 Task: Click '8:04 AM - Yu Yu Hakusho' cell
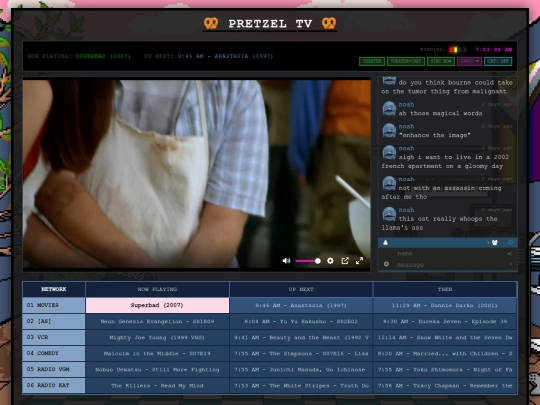pos(301,321)
